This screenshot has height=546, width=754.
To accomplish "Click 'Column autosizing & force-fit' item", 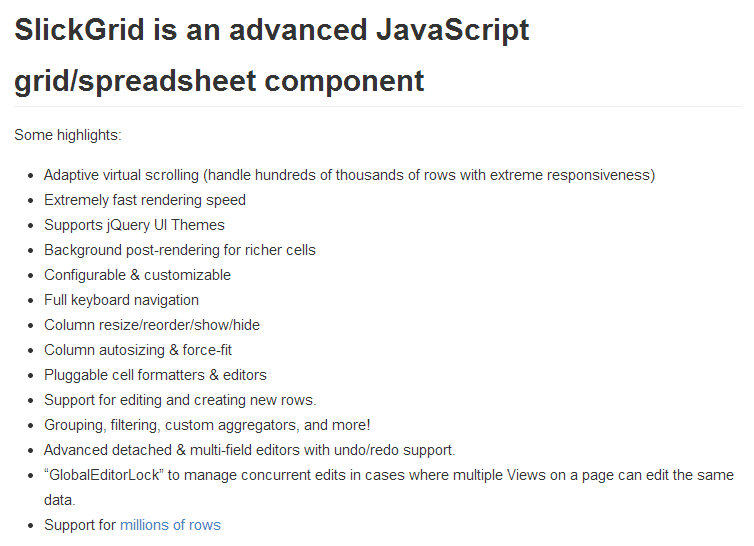I will [138, 350].
